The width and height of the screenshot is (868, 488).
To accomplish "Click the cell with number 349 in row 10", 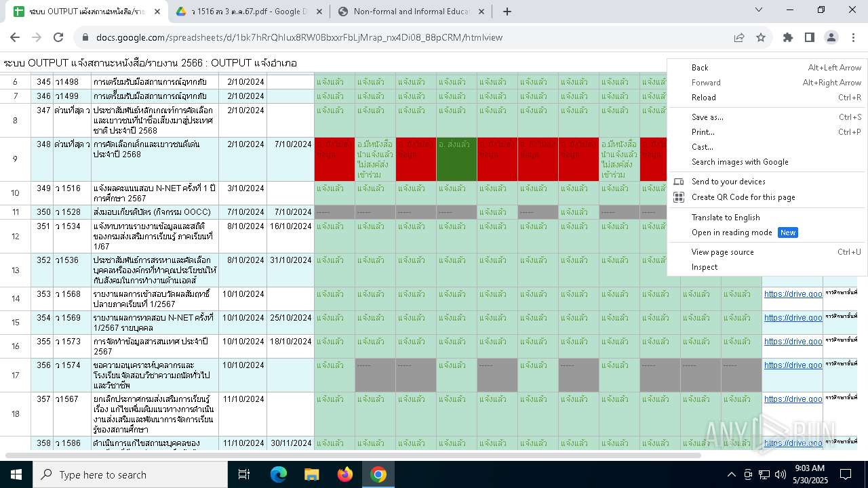I will (x=43, y=193).
